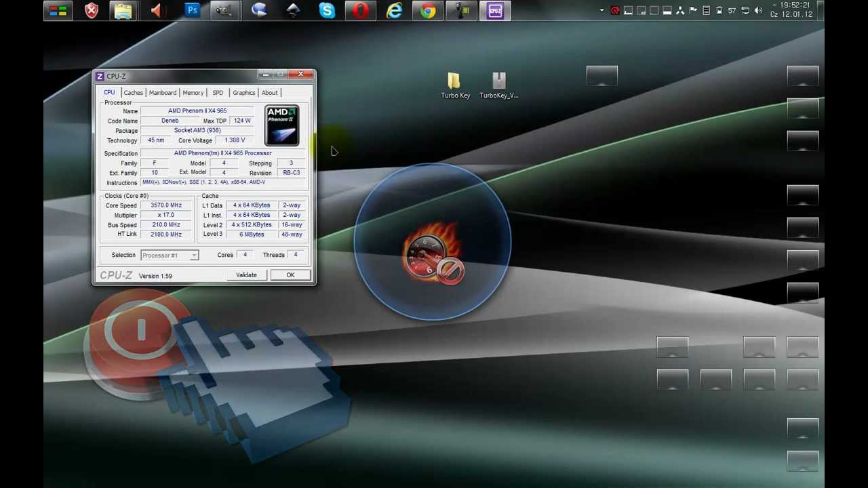
Task: Click the taskbar icon between Chrome and CPU-Z
Action: point(462,10)
